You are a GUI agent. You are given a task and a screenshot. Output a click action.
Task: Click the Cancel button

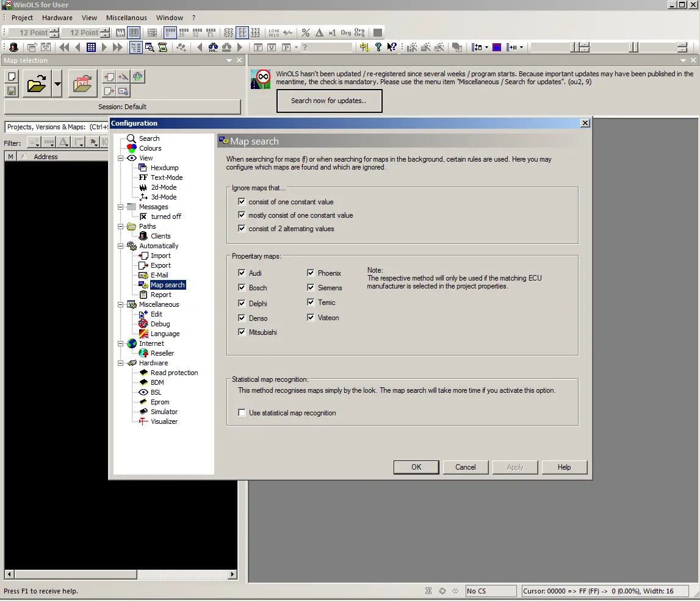466,467
